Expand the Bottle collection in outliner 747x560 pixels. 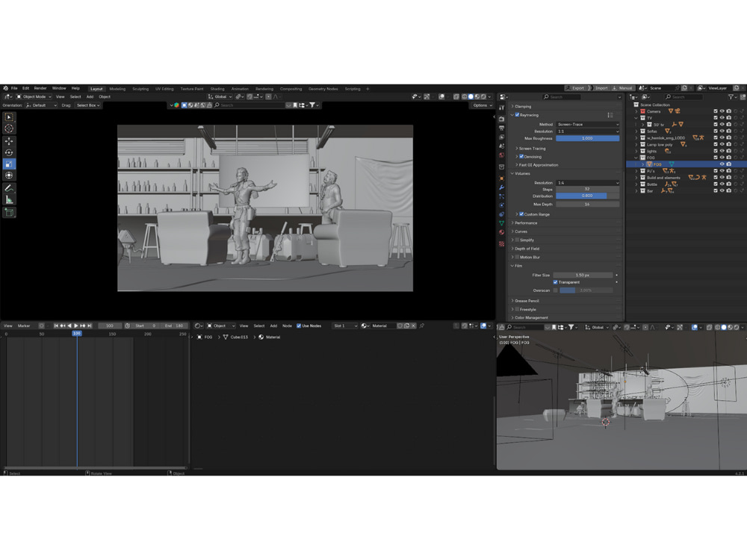[x=636, y=184]
